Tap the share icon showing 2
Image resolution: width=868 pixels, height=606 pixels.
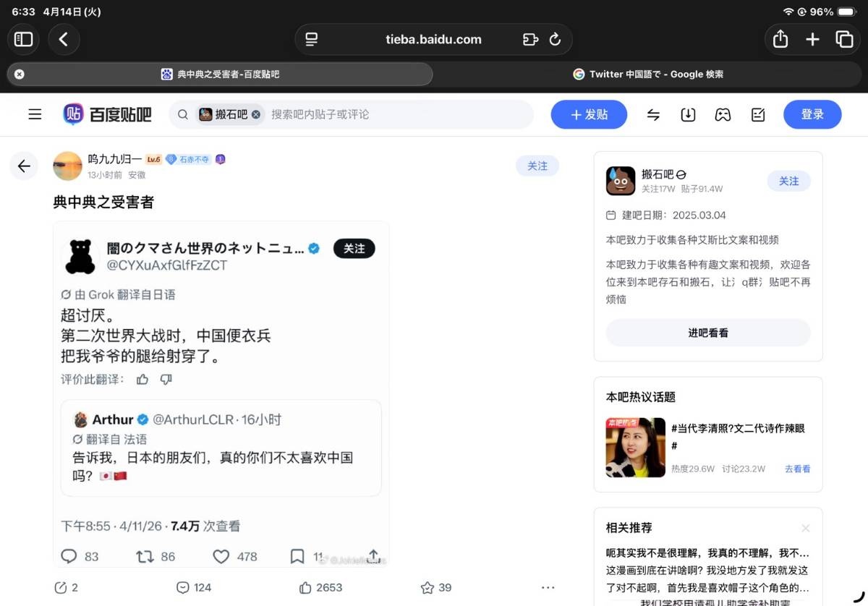(x=61, y=587)
